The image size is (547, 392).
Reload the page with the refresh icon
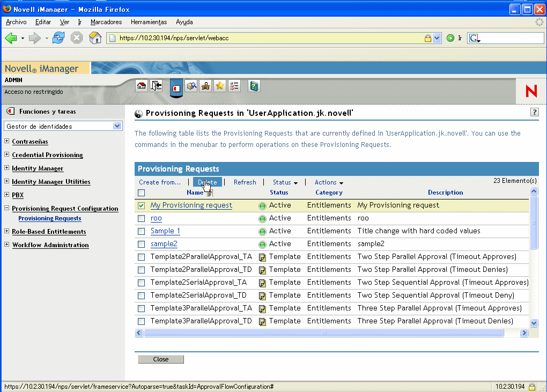(x=58, y=38)
